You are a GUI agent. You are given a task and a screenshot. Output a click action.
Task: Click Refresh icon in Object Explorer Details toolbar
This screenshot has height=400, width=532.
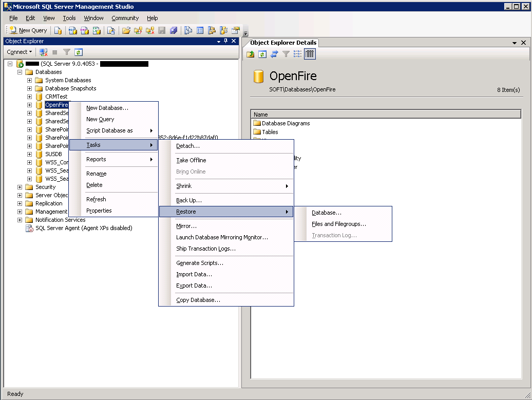[x=262, y=54]
